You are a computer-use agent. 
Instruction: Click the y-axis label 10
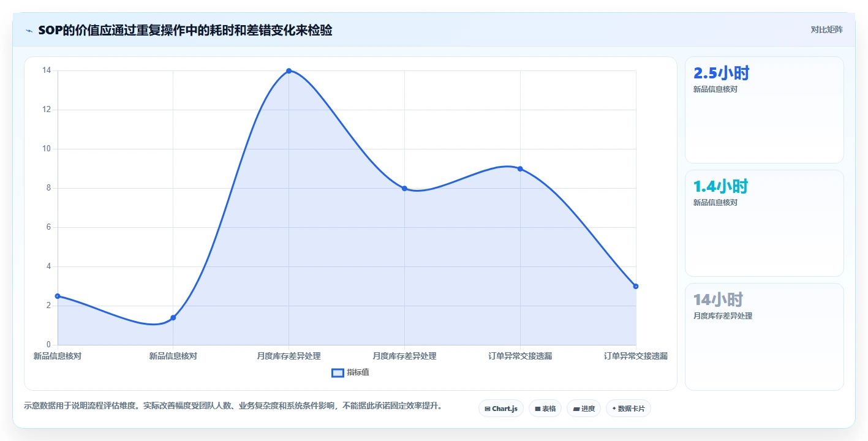(47, 149)
